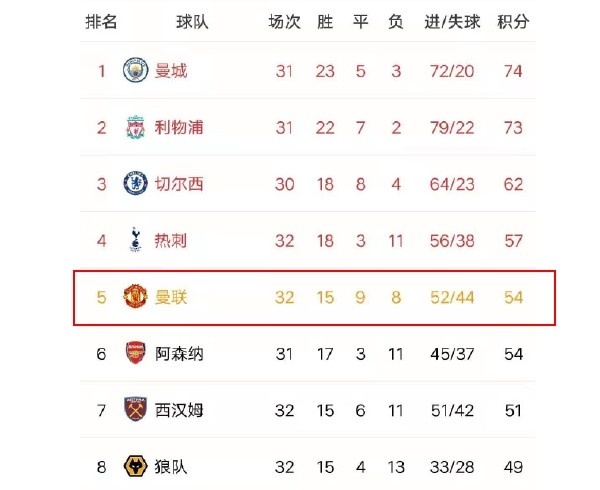
Task: Click the Manchester United crest
Action: click(x=135, y=296)
